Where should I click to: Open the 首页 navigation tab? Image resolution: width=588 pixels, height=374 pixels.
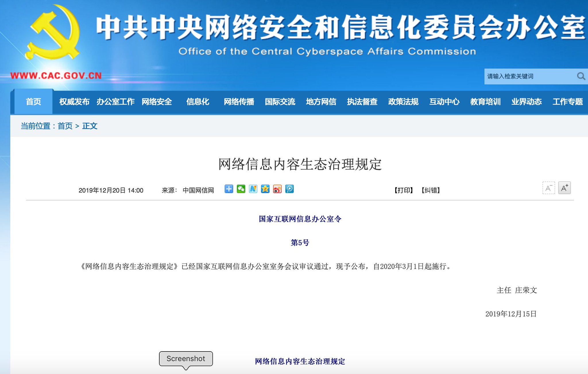34,102
